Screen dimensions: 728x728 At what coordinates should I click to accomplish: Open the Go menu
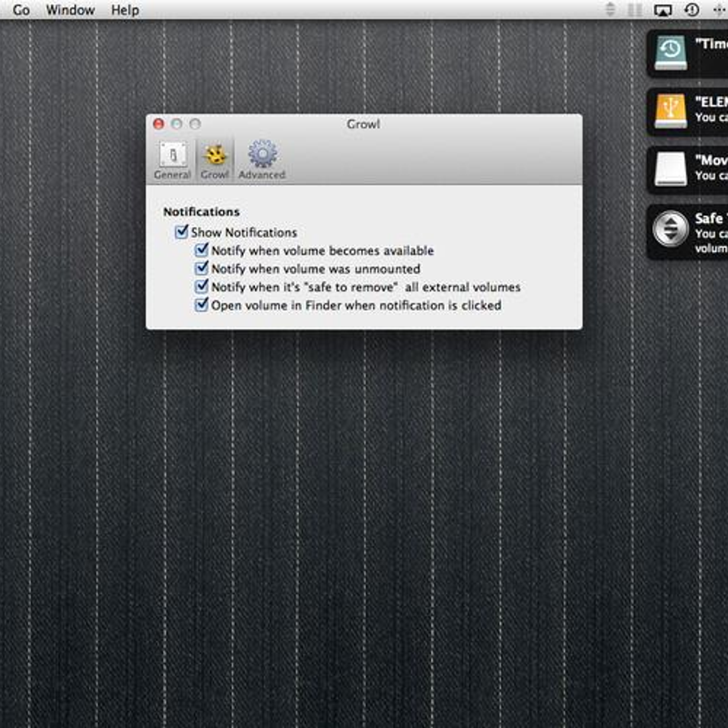[x=21, y=10]
